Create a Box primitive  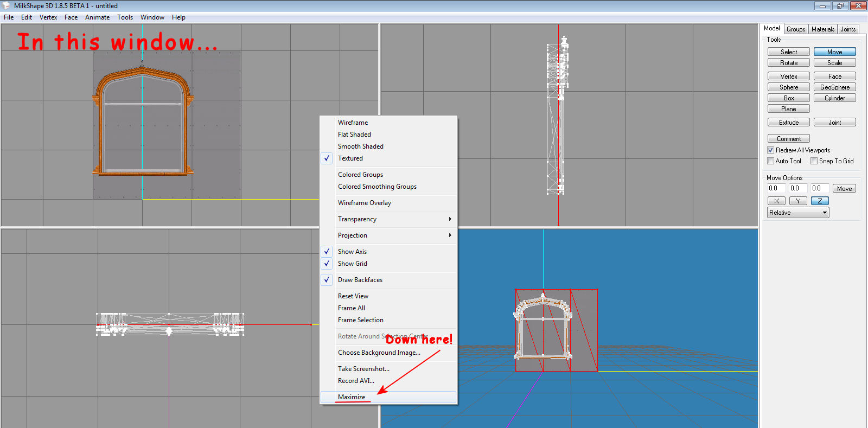point(789,98)
